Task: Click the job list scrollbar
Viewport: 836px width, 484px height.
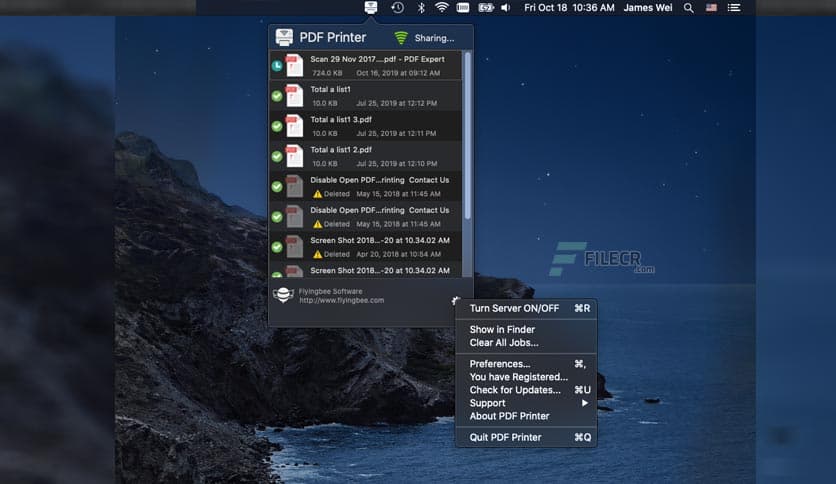Action: [468, 135]
